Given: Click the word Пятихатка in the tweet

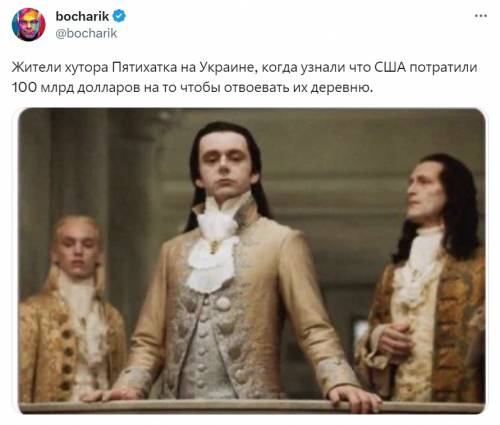Looking at the screenshot, I should click(145, 67).
